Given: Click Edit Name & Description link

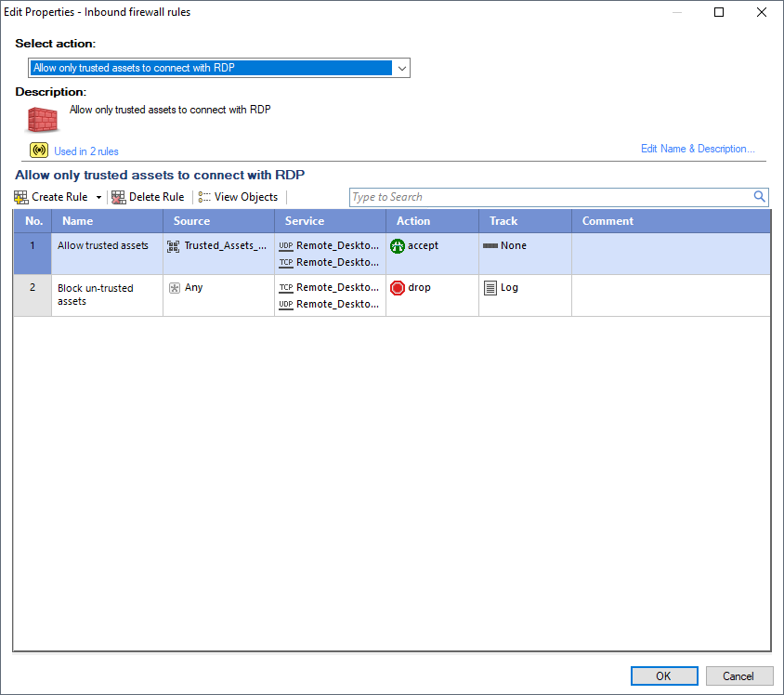Looking at the screenshot, I should click(x=698, y=149).
